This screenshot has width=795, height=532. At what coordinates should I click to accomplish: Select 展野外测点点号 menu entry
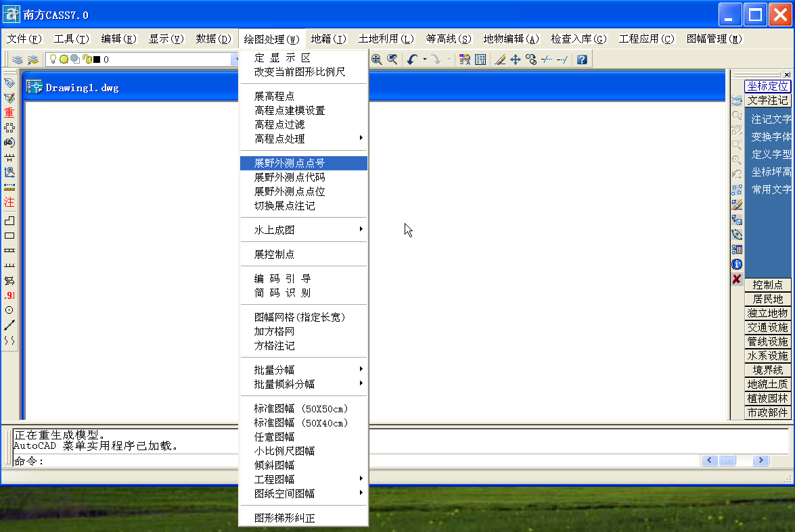304,163
